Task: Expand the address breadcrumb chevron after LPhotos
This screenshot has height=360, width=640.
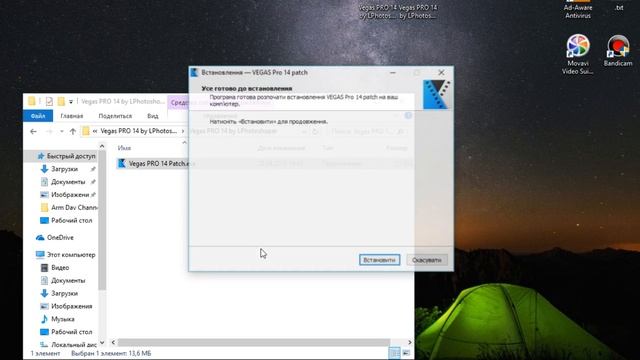Action: tap(182, 131)
